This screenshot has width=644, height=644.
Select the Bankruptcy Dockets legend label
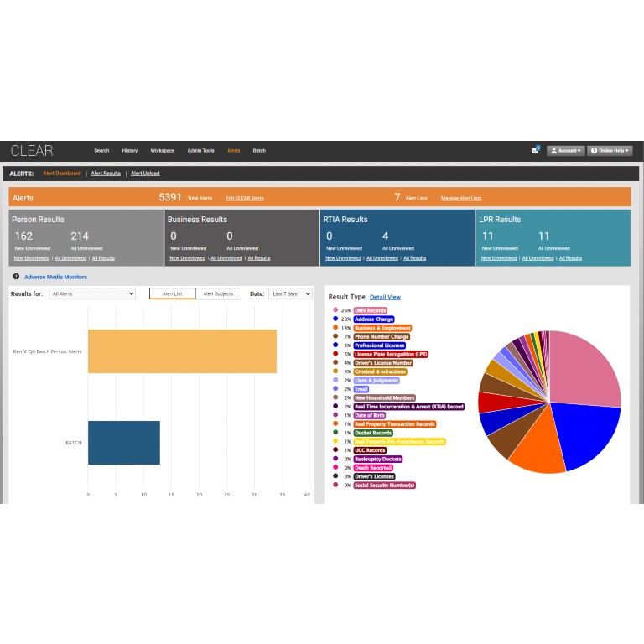coord(378,460)
